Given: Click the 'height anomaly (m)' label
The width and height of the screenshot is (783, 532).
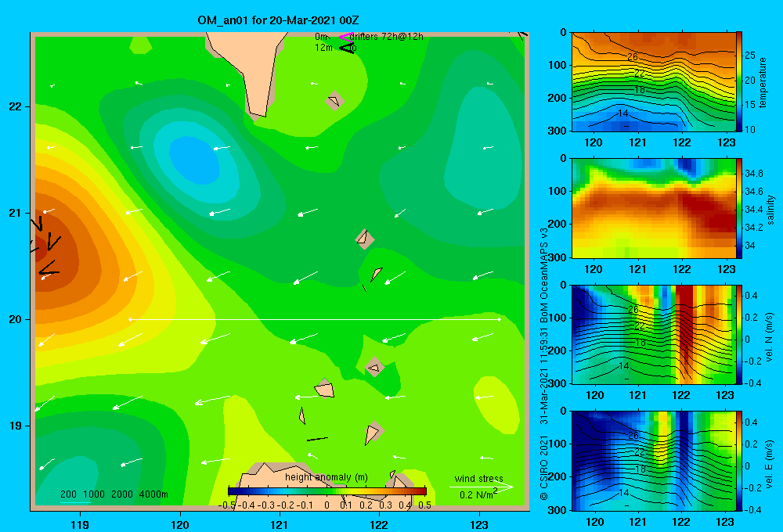Looking at the screenshot, I should coord(327,477).
